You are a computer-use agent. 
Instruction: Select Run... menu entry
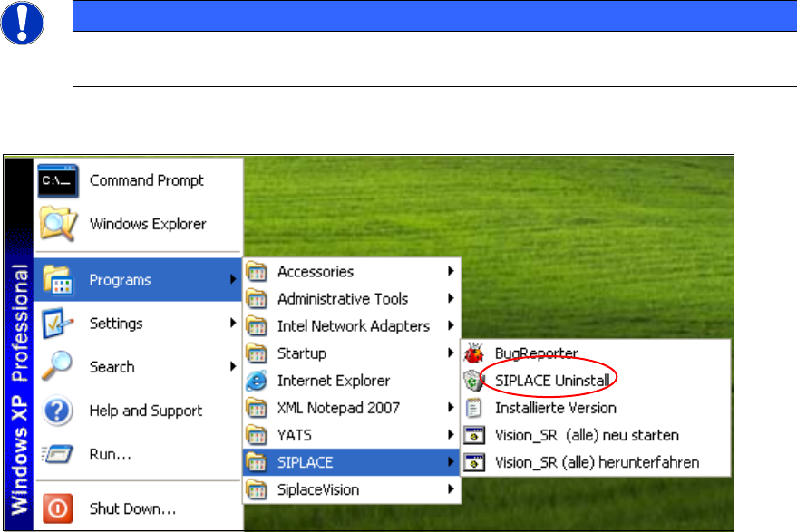138,454
